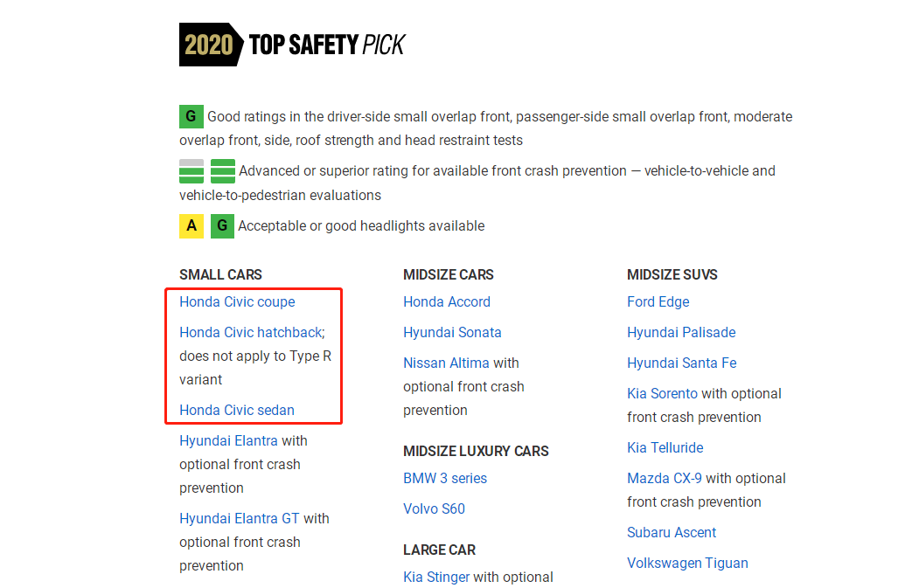Click the 2020 Top Safety Pick badge
The width and height of the screenshot is (919, 588).
pos(291,45)
